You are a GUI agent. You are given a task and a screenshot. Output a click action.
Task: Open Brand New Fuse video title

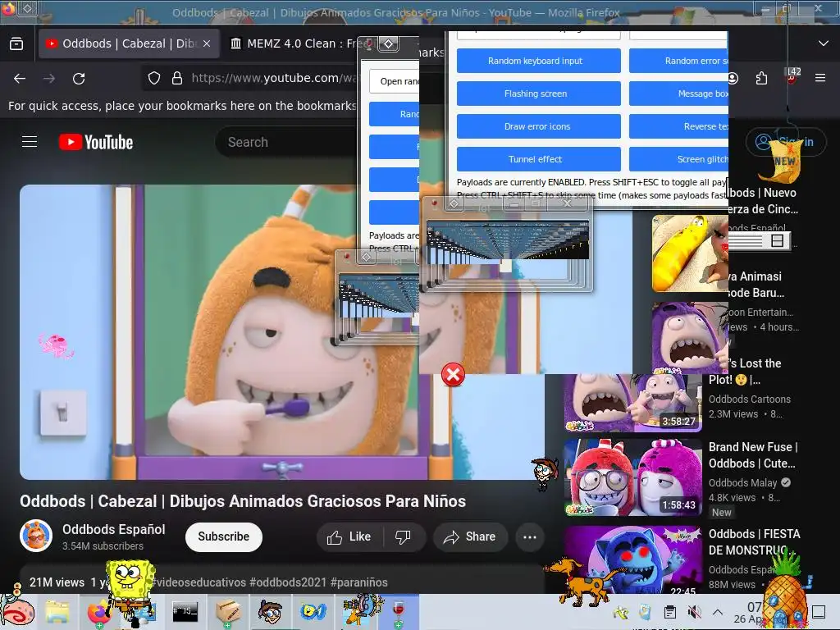753,454
